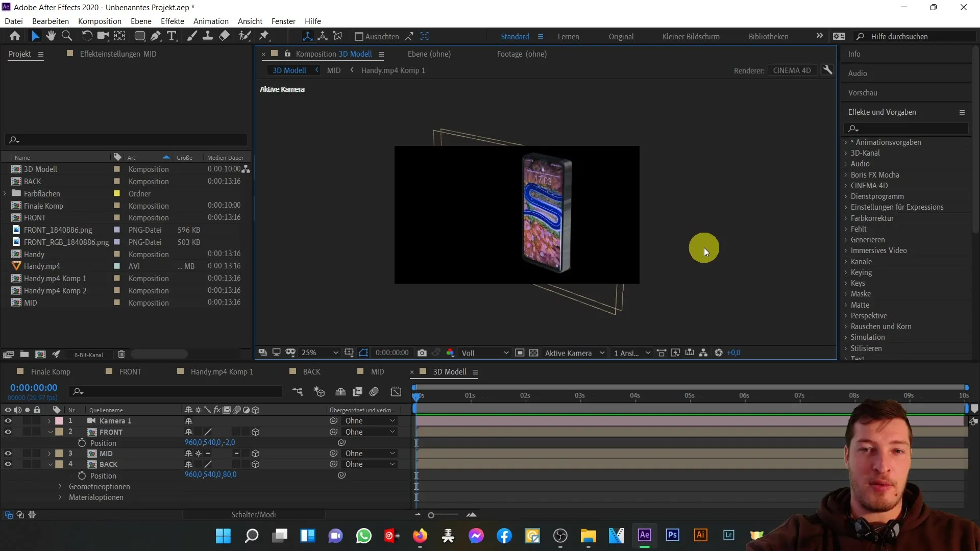Open the Aktive Kamera view dropdown
This screenshot has width=980, height=551.
tap(574, 353)
